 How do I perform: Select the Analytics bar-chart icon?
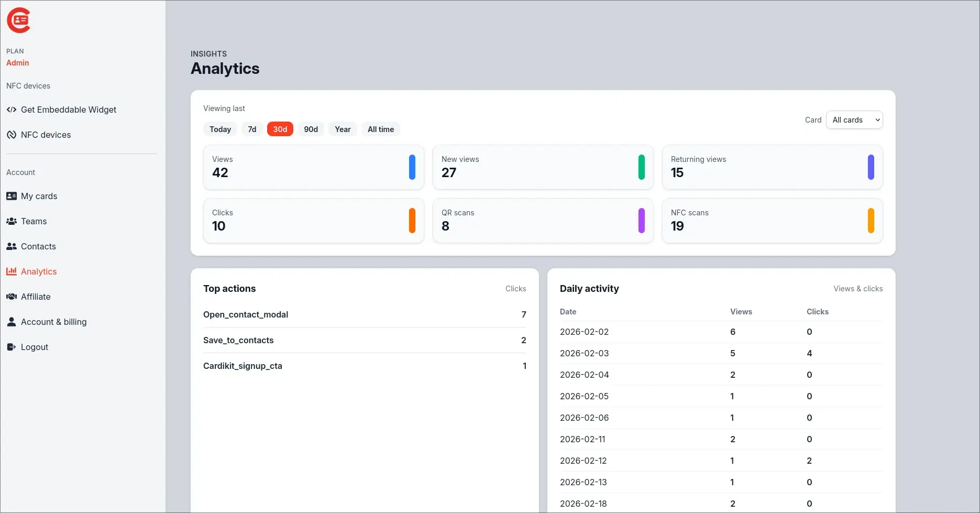[12, 271]
